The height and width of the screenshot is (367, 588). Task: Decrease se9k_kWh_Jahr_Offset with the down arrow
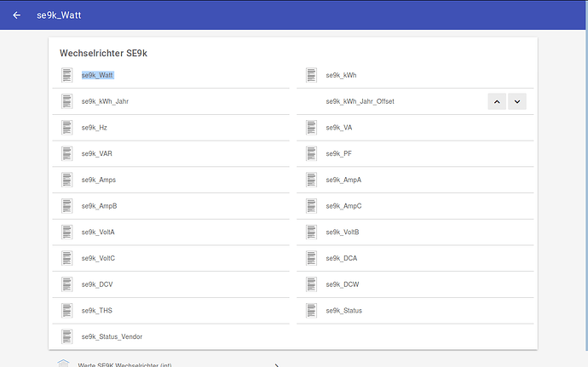517,101
